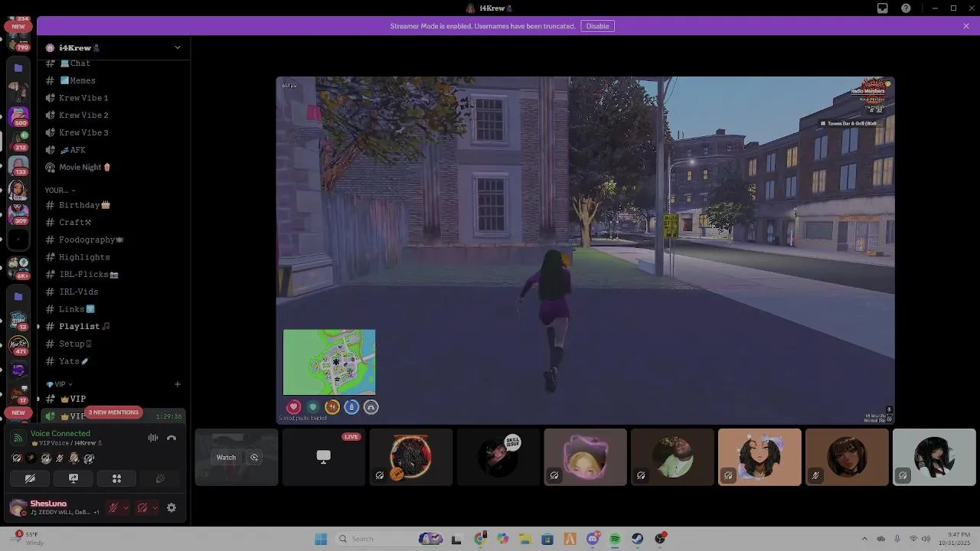980x551 pixels.
Task: Click the Watch stream button
Action: click(x=227, y=458)
